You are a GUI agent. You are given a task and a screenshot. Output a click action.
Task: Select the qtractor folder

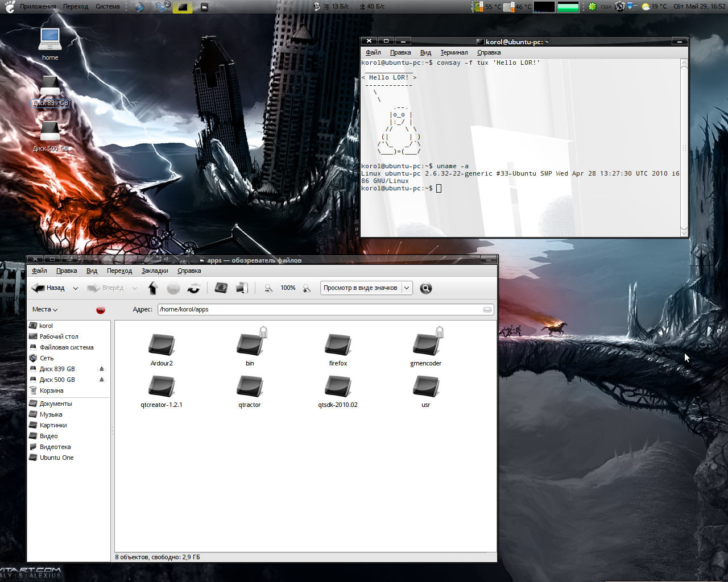(250, 386)
